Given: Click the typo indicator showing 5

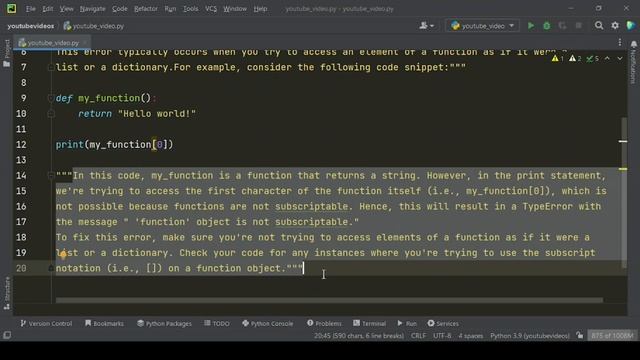Looking at the screenshot, I should [x=593, y=59].
